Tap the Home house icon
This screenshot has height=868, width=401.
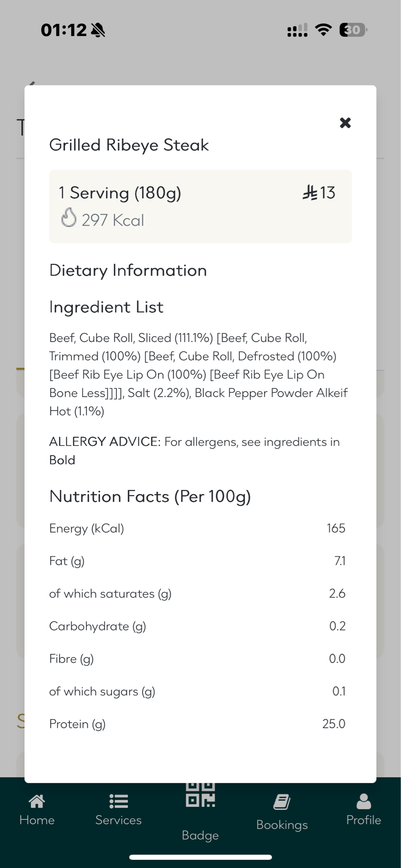point(37,801)
